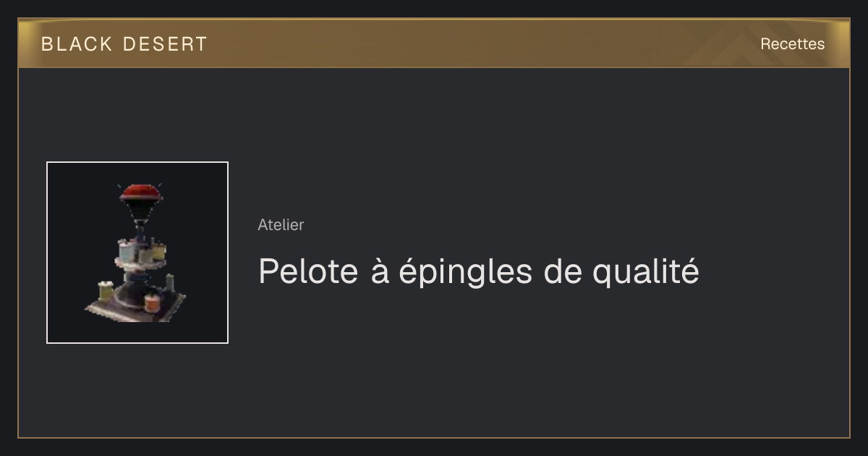868x456 pixels.
Task: Click the Atelier category label
Action: 281,224
